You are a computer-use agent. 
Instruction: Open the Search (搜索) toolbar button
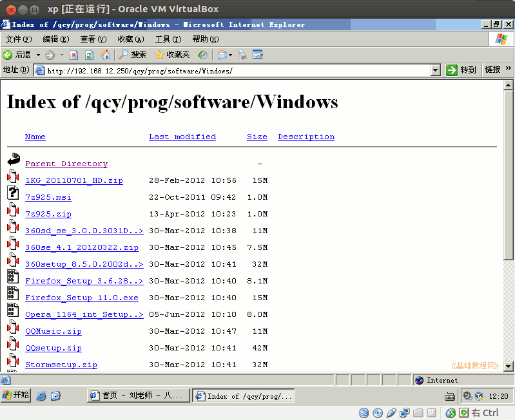(132, 55)
